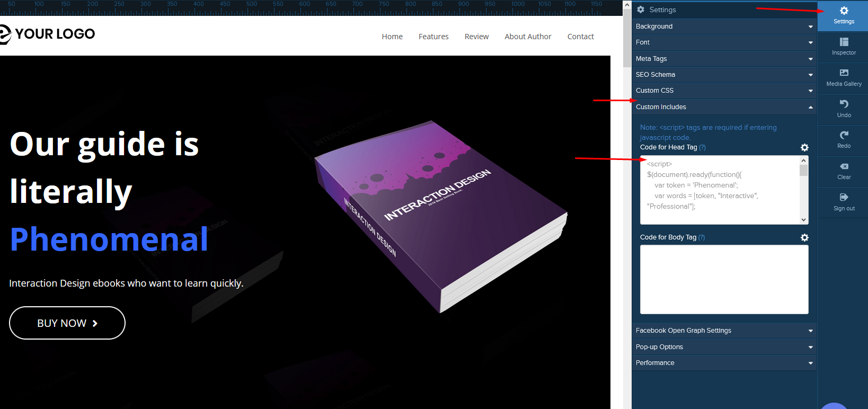
Task: Expand the Font section
Action: point(724,42)
